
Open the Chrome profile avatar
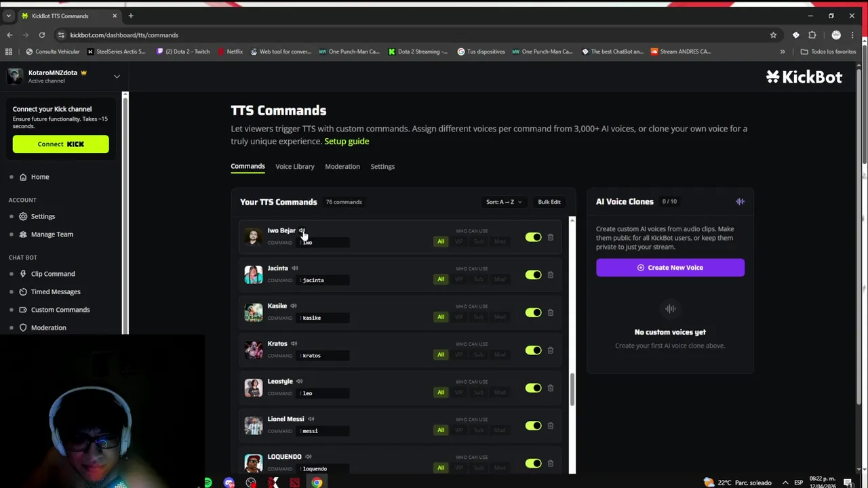pyautogui.click(x=836, y=35)
